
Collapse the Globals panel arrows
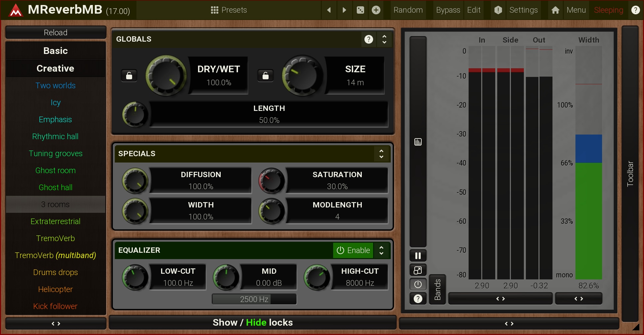coord(384,39)
